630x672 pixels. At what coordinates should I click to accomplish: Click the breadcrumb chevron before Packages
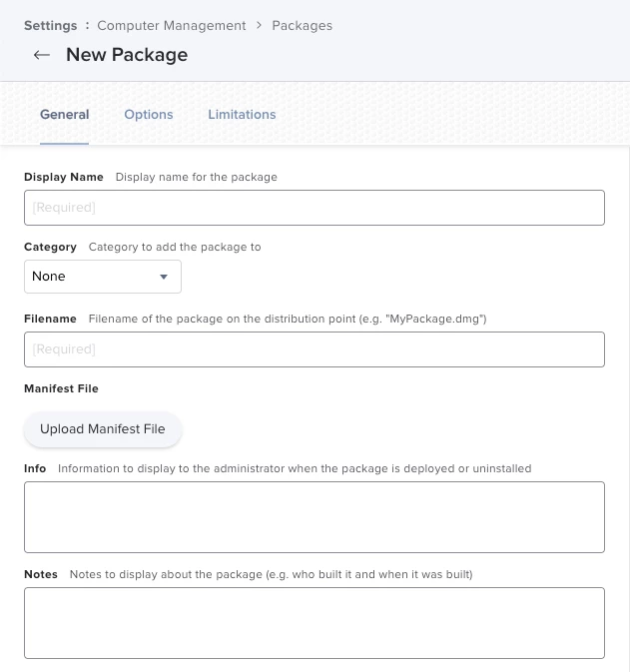tap(260, 25)
